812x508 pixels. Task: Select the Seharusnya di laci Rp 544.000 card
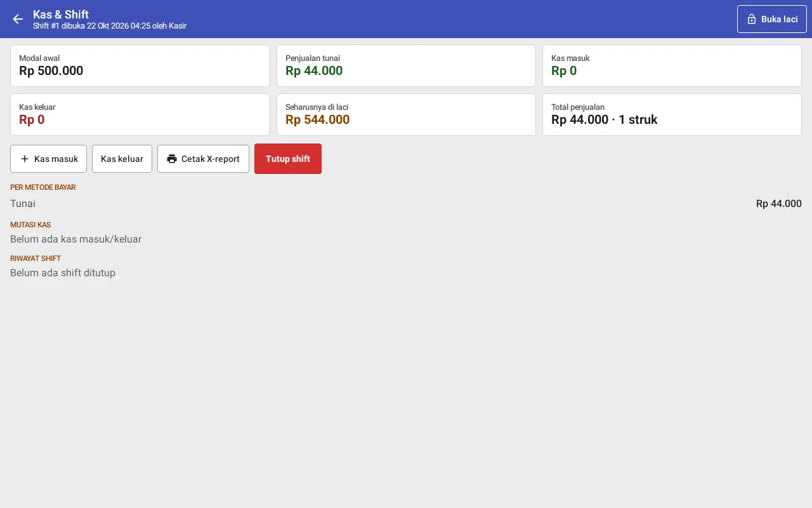(406, 114)
